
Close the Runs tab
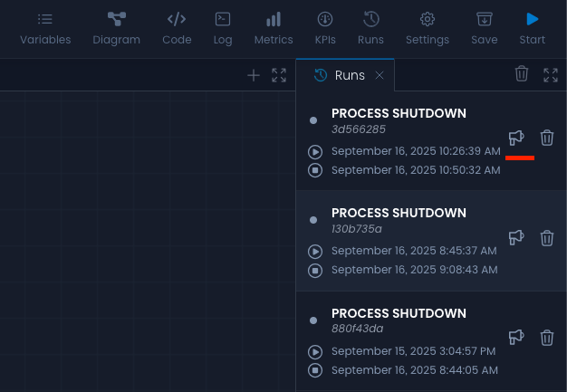pos(380,75)
